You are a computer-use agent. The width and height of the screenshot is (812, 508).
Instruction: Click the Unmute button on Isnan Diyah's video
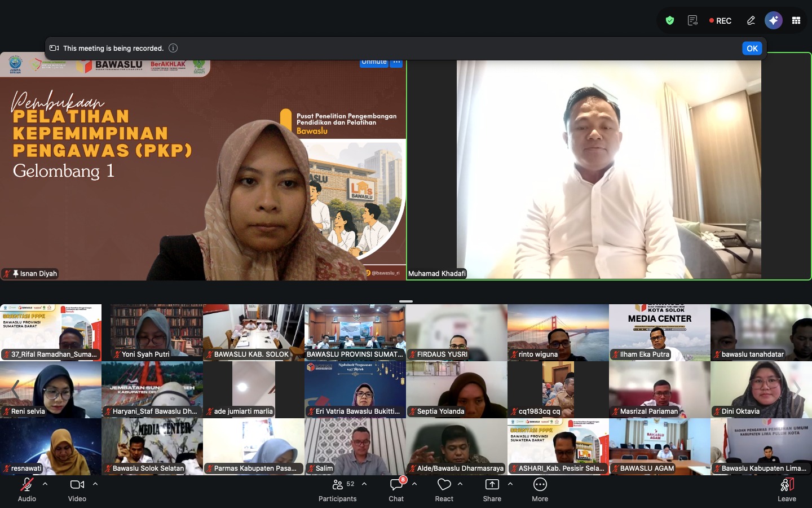374,62
